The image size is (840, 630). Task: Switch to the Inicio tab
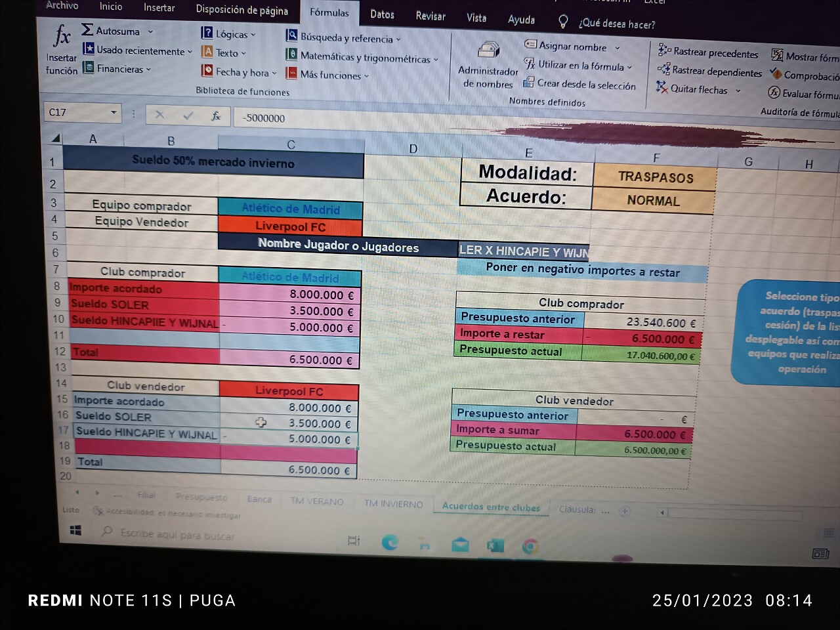pos(111,7)
